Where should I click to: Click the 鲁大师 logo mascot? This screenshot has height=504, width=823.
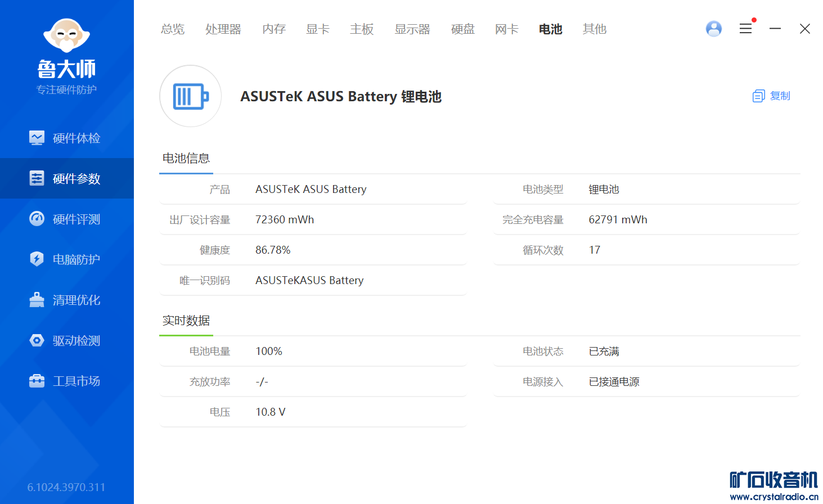[x=66, y=35]
